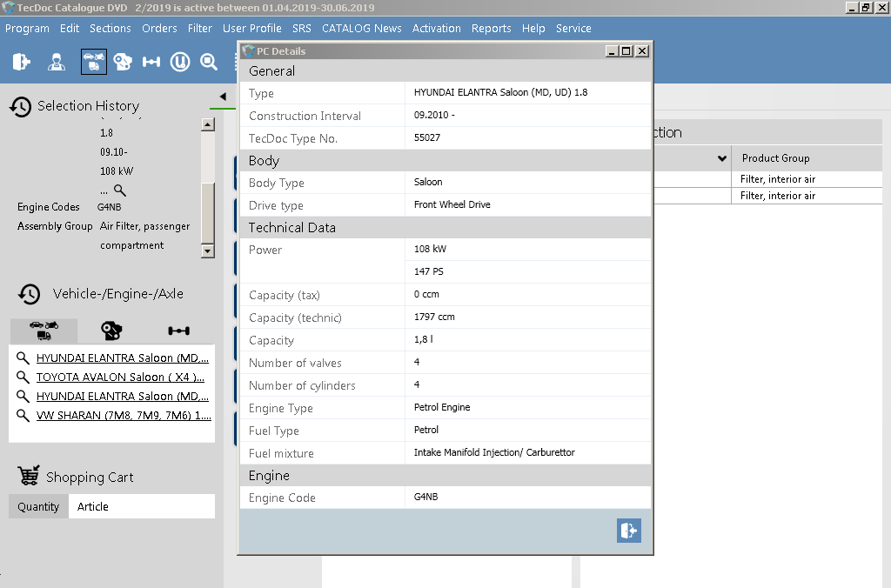This screenshot has width=891, height=588.
Task: Switch to engine tab in history panel
Action: 111,330
